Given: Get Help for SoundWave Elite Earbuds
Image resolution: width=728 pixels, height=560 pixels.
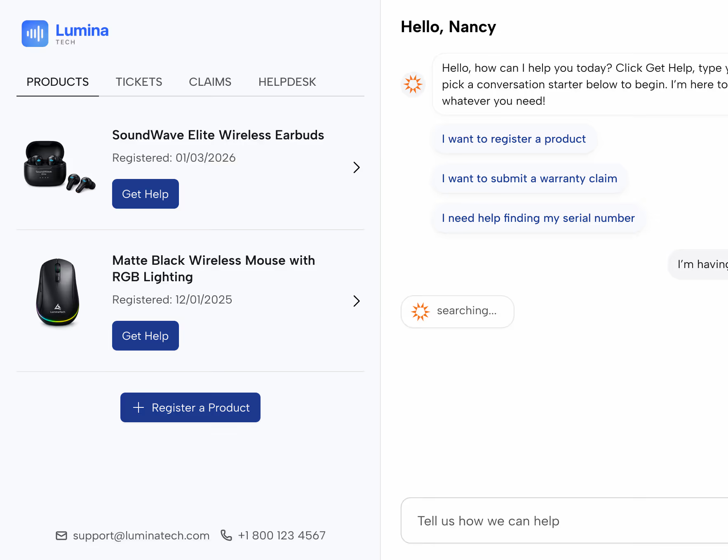Looking at the screenshot, I should click(146, 194).
